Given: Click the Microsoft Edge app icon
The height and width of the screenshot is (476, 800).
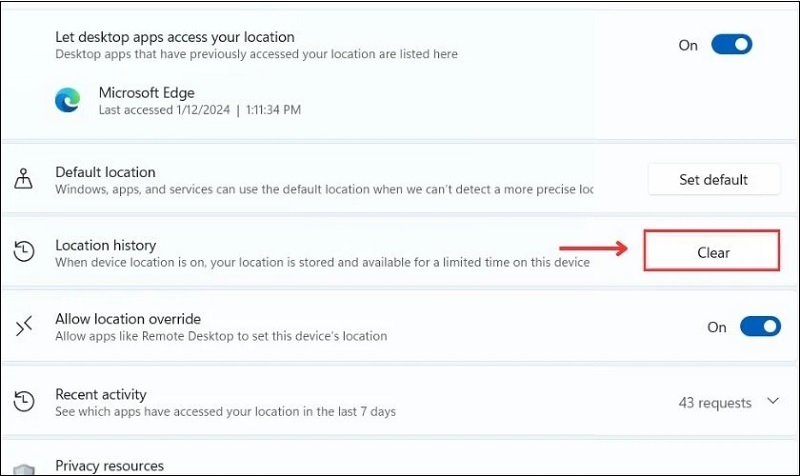Looking at the screenshot, I should pos(67,100).
